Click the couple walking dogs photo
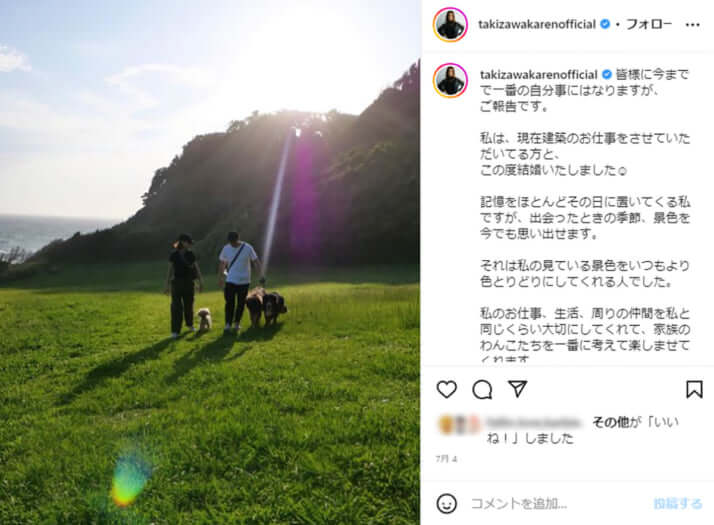The height and width of the screenshot is (525, 714). point(210,262)
